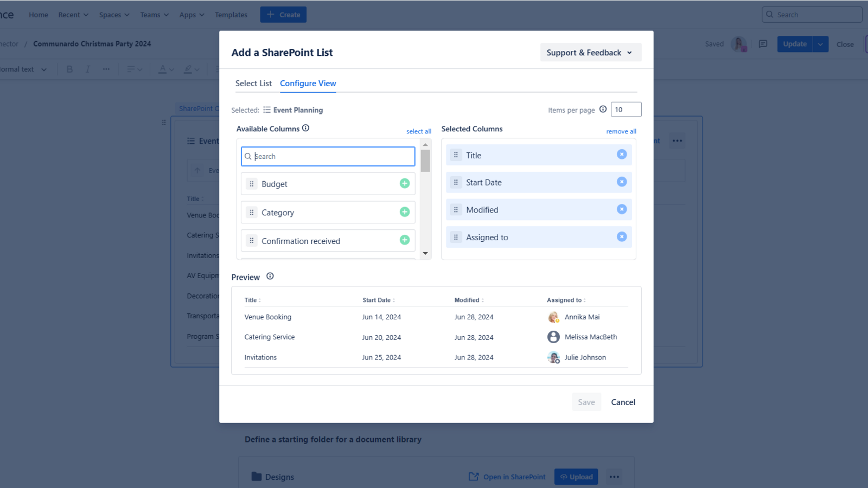Click the Items per page info icon
868x488 pixels.
tap(603, 109)
